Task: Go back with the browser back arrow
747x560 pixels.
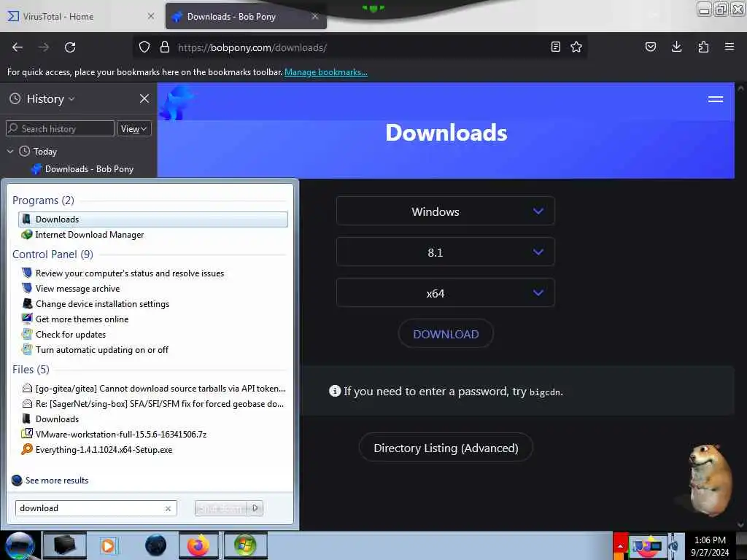Action: (x=18, y=47)
